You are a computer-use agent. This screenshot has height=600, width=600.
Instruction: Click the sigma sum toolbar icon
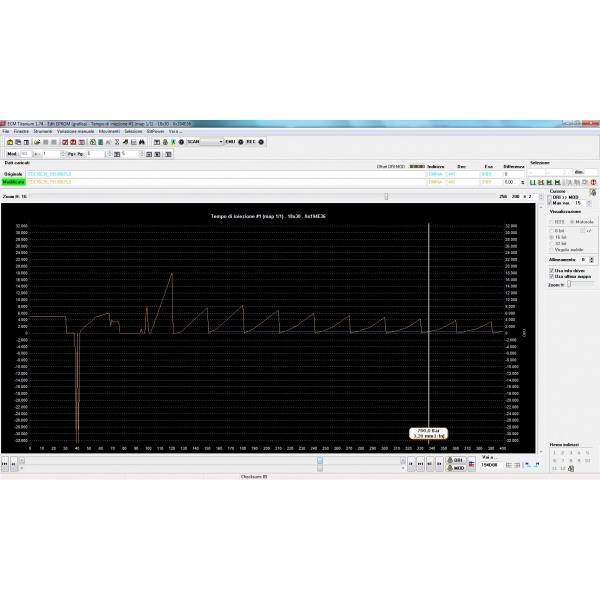[x=117, y=142]
